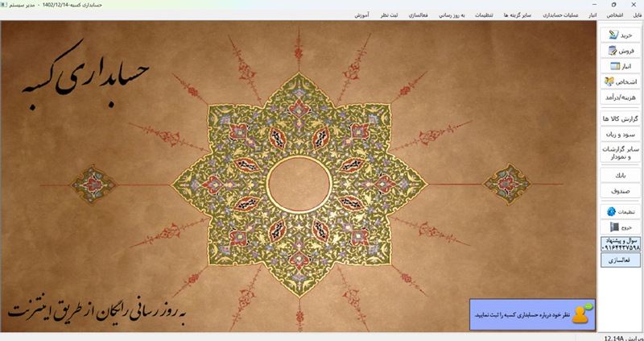
Task: Click the 12.14A version text in status bar
Action: (614, 338)
